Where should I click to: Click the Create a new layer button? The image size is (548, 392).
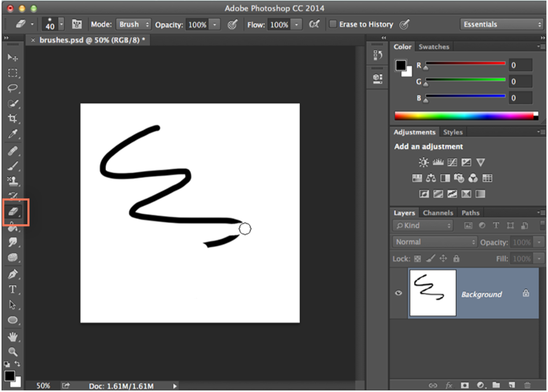[x=512, y=384]
